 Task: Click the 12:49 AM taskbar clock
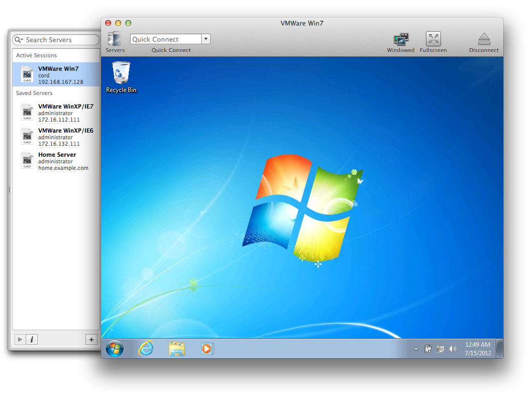tap(478, 344)
